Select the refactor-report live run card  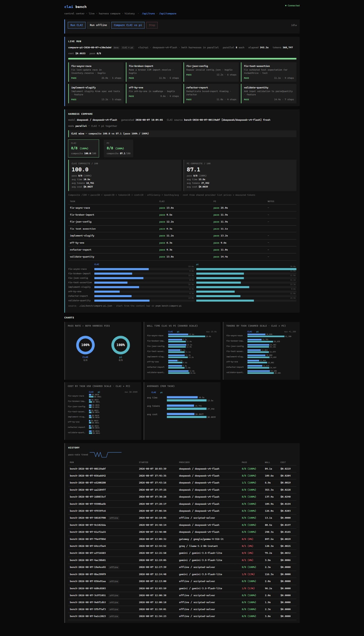point(211,94)
